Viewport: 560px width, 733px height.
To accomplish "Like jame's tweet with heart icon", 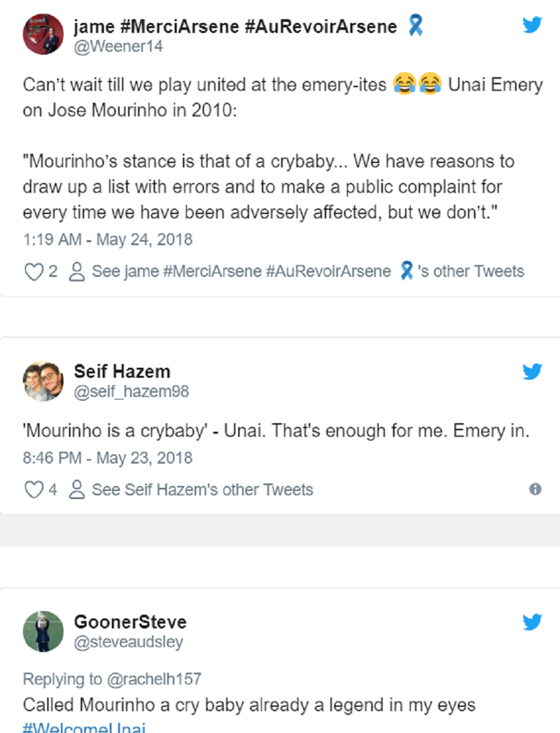I will click(x=34, y=271).
